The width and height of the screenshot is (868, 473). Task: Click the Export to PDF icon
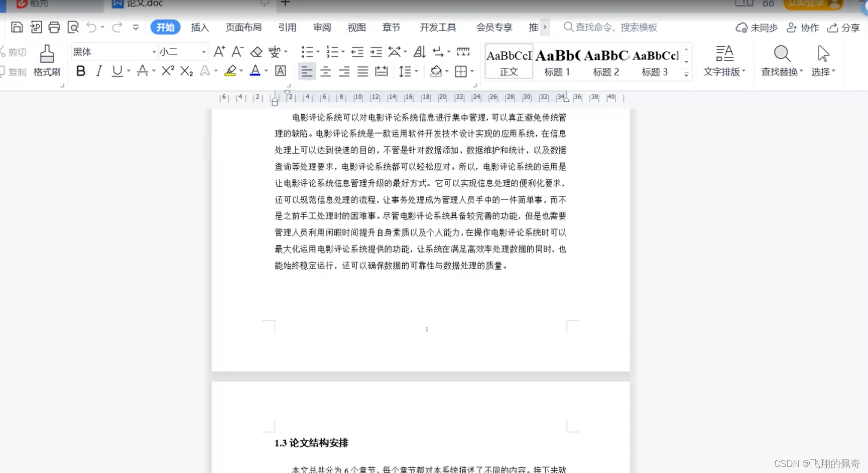pyautogui.click(x=36, y=27)
